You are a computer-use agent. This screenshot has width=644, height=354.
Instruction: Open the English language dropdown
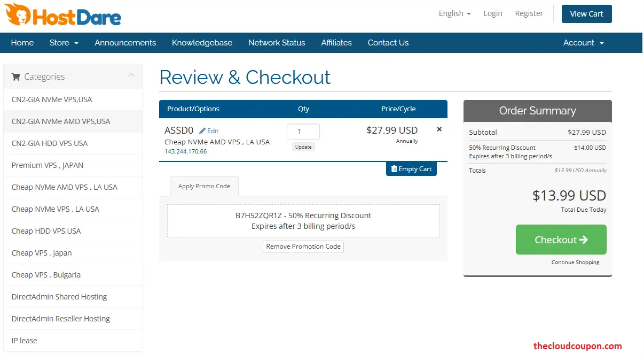point(454,13)
